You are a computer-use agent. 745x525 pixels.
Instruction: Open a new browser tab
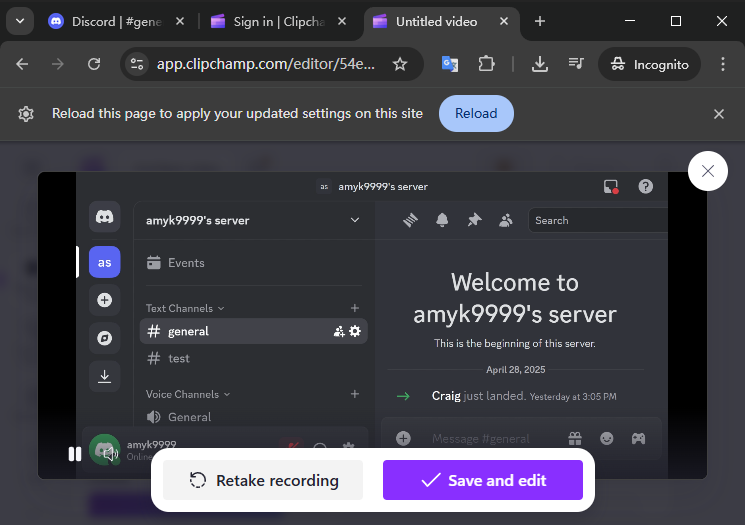tap(540, 21)
